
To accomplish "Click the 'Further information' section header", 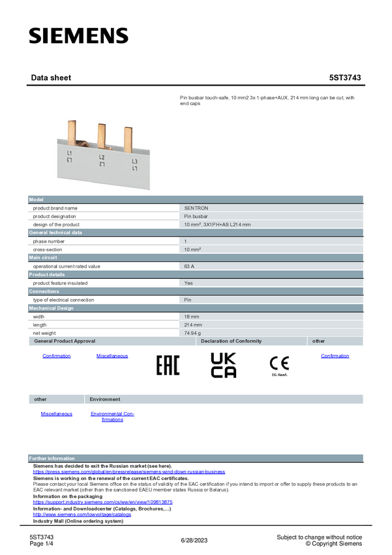I will 196,458.
